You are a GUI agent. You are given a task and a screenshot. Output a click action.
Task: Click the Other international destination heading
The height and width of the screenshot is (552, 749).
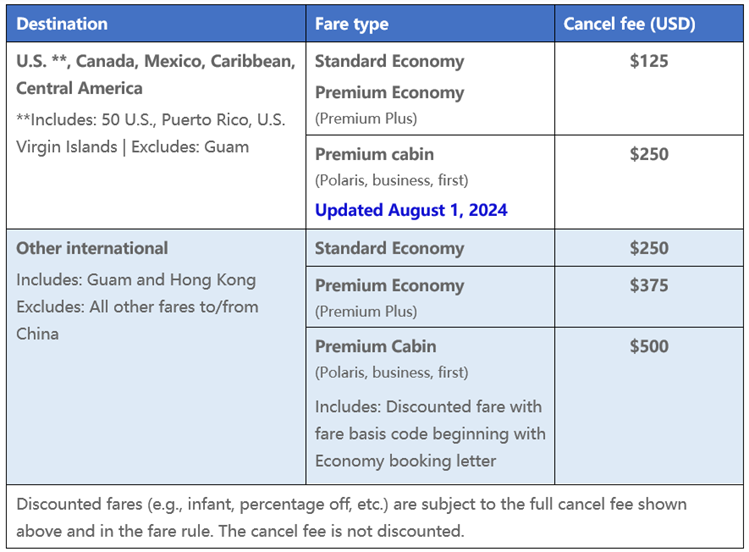point(92,248)
